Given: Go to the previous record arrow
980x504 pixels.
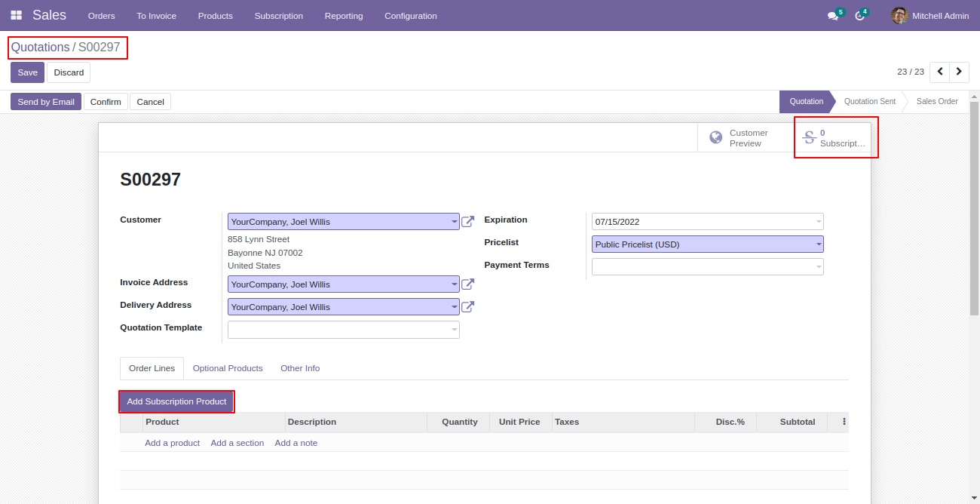Looking at the screenshot, I should point(939,72).
